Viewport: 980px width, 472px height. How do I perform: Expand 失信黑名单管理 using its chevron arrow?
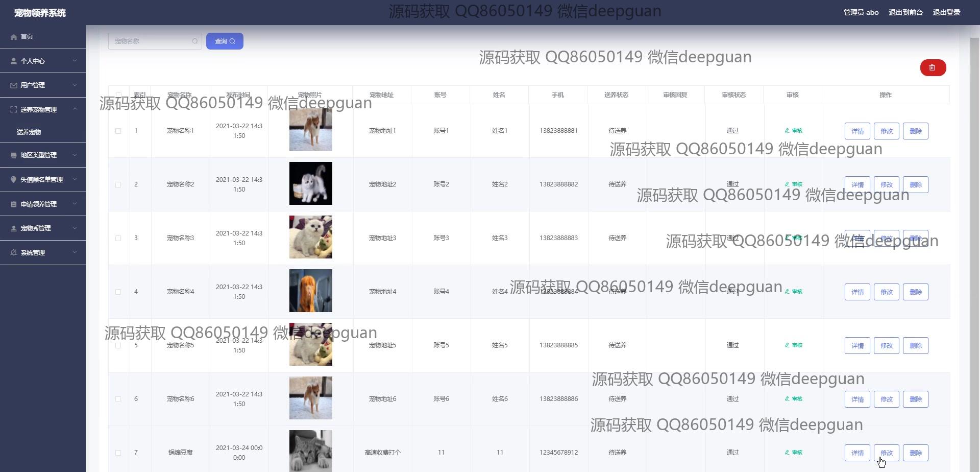75,179
